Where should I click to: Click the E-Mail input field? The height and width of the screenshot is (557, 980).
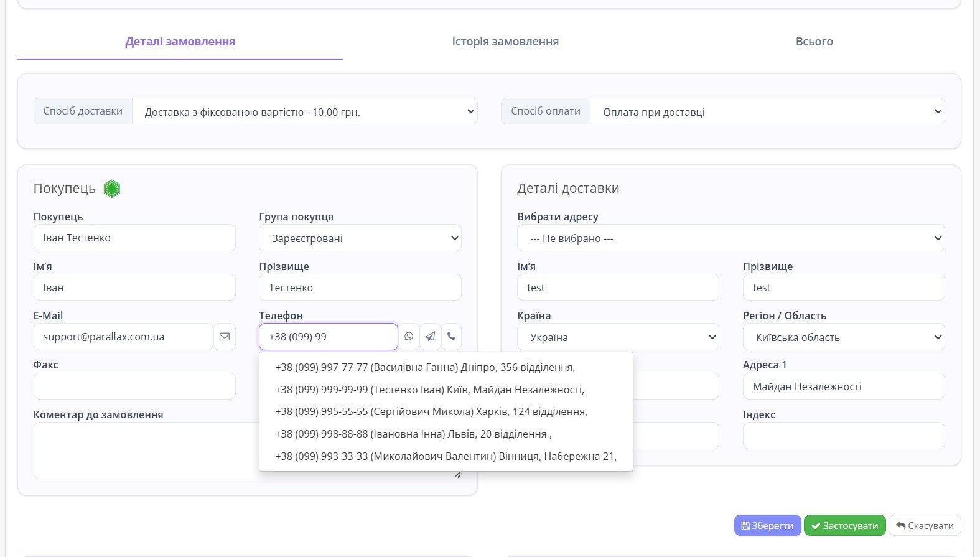(123, 337)
